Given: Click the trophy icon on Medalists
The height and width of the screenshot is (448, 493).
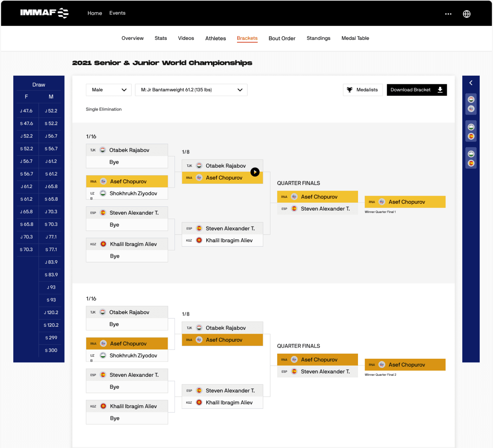Looking at the screenshot, I should pos(349,90).
